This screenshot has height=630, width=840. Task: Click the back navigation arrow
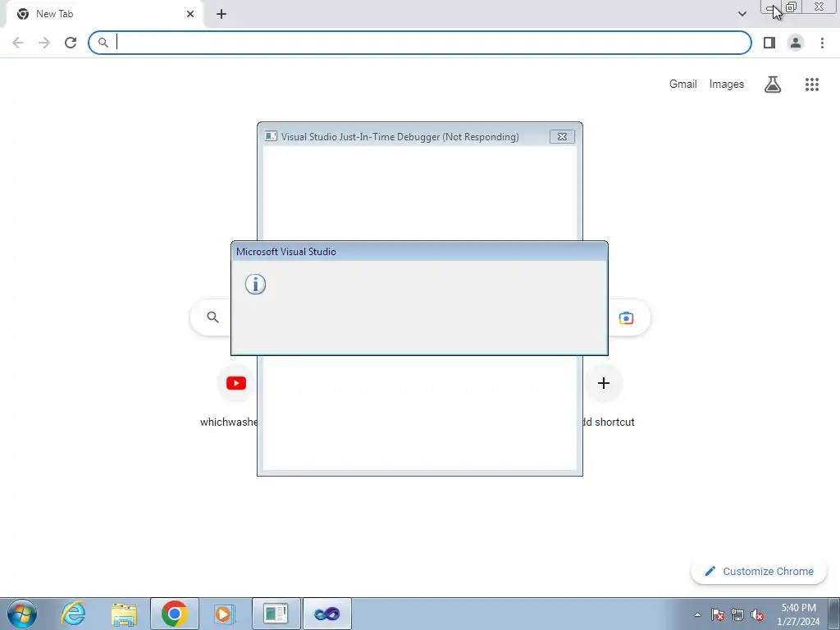click(x=18, y=43)
